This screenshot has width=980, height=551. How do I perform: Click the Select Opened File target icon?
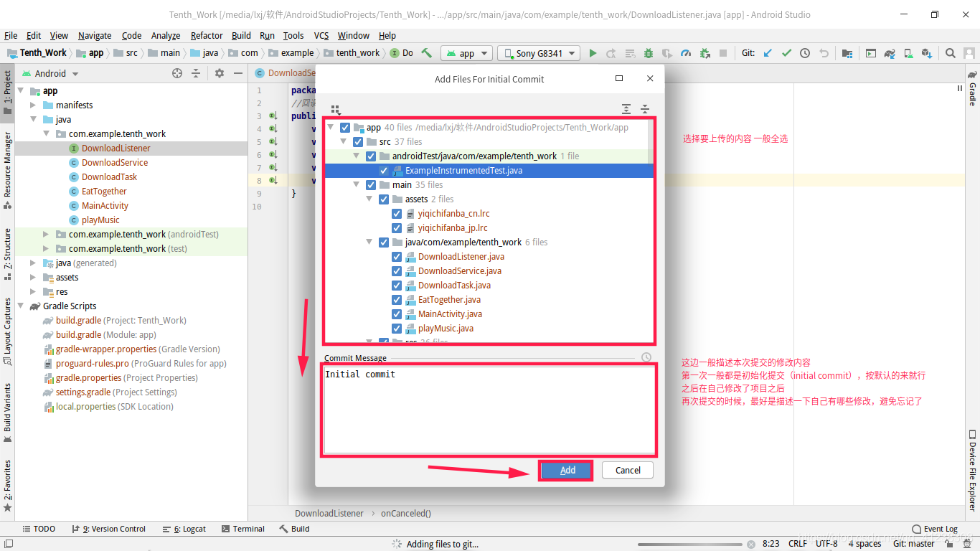177,73
